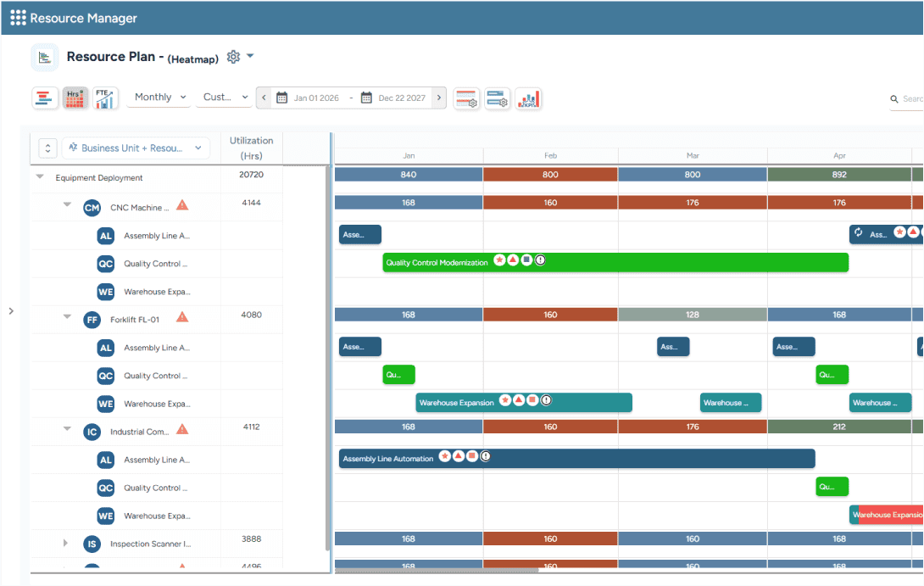The height and width of the screenshot is (586, 924).
Task: Click the search magnifier icon
Action: click(894, 99)
